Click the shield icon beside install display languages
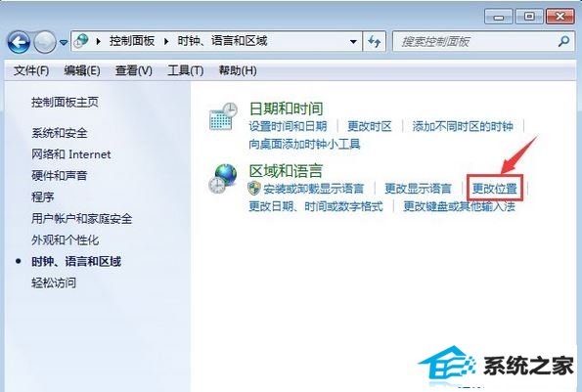582x392 pixels. 254,189
